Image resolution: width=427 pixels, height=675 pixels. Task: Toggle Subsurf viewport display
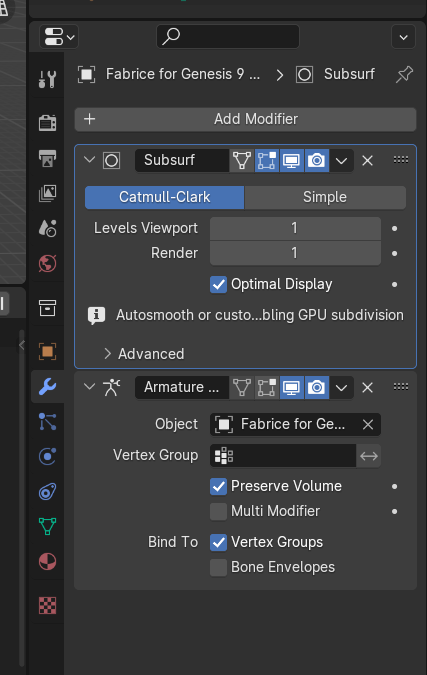[292, 161]
